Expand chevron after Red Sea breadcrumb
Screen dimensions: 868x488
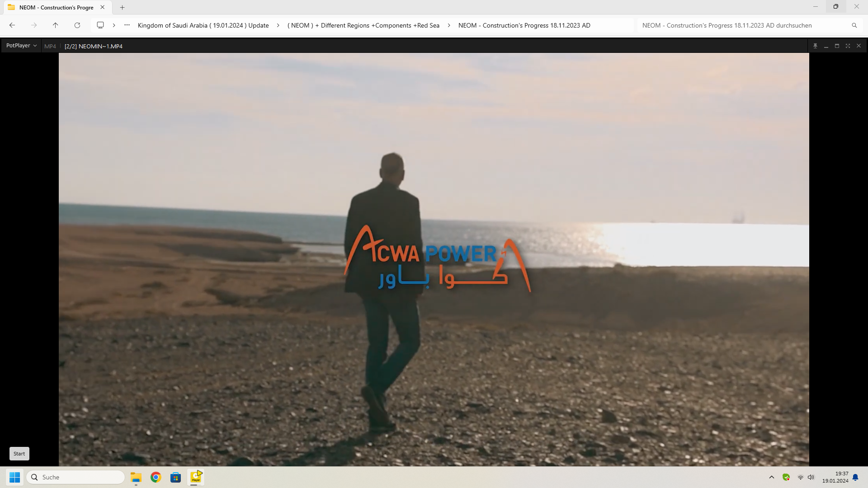[x=449, y=25]
